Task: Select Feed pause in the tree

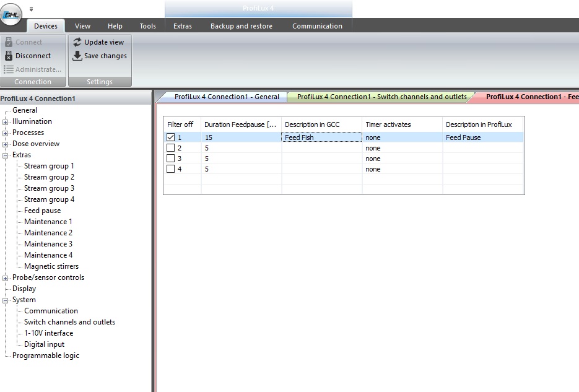Action: (43, 211)
